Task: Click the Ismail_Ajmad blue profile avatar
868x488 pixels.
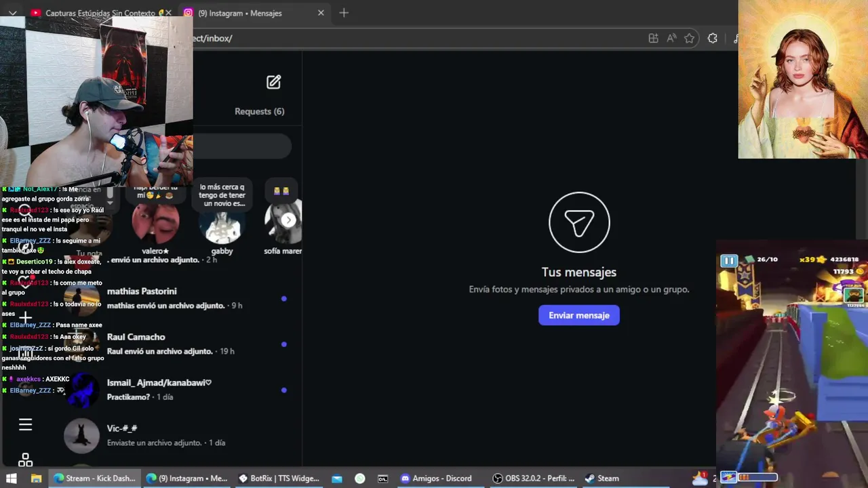Action: 81,390
